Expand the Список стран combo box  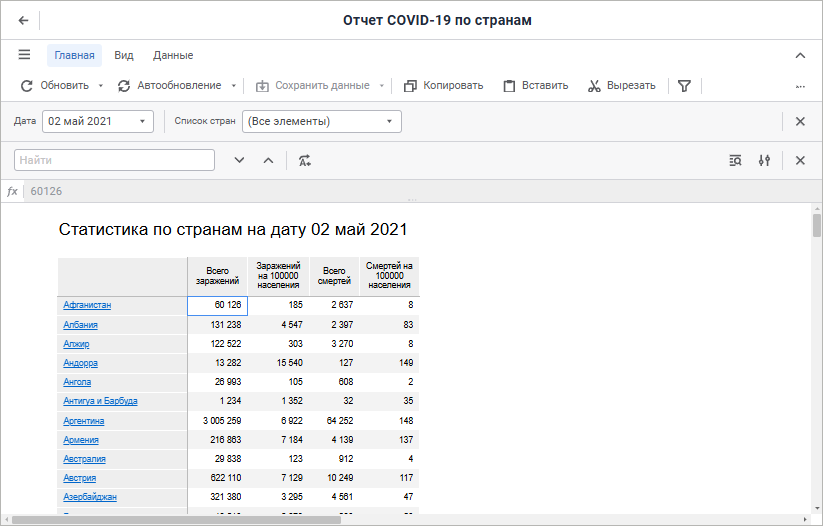tap(389, 122)
